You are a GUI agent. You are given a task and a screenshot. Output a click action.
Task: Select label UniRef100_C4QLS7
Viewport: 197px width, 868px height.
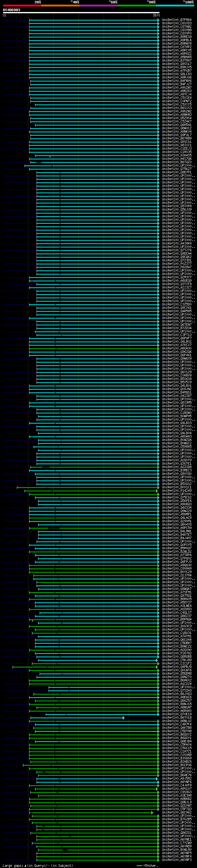(176, 612)
